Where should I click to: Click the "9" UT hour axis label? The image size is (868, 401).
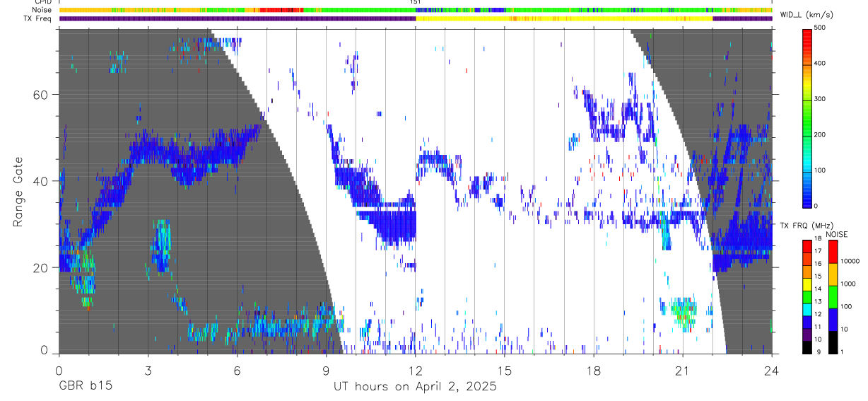(326, 371)
